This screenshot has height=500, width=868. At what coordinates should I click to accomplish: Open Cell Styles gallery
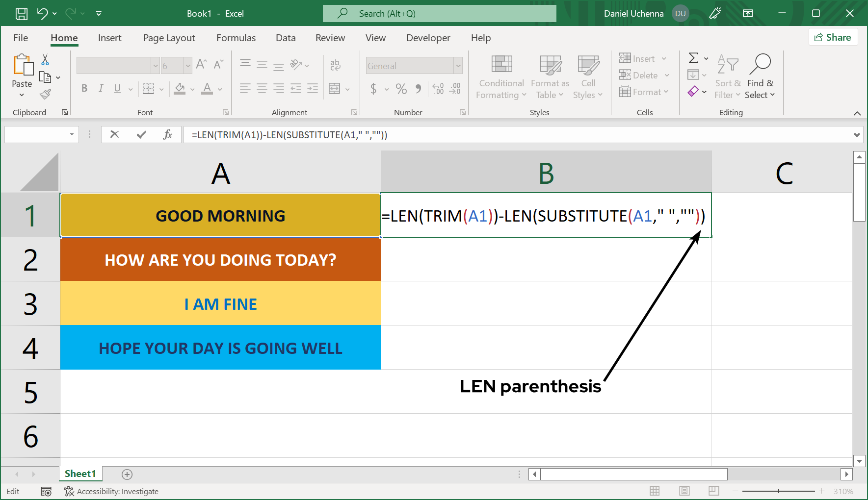click(587, 76)
